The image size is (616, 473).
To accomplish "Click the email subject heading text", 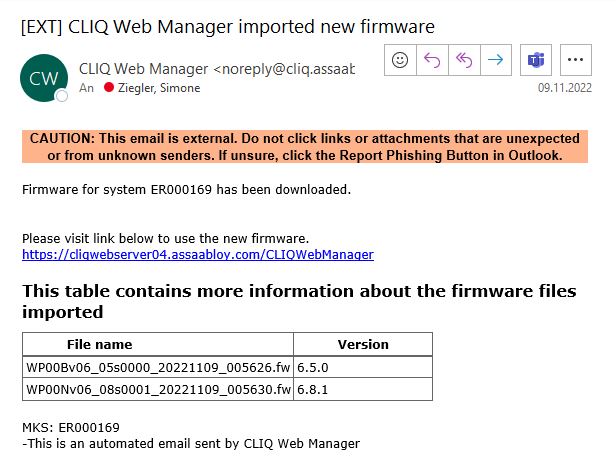I will 227,27.
